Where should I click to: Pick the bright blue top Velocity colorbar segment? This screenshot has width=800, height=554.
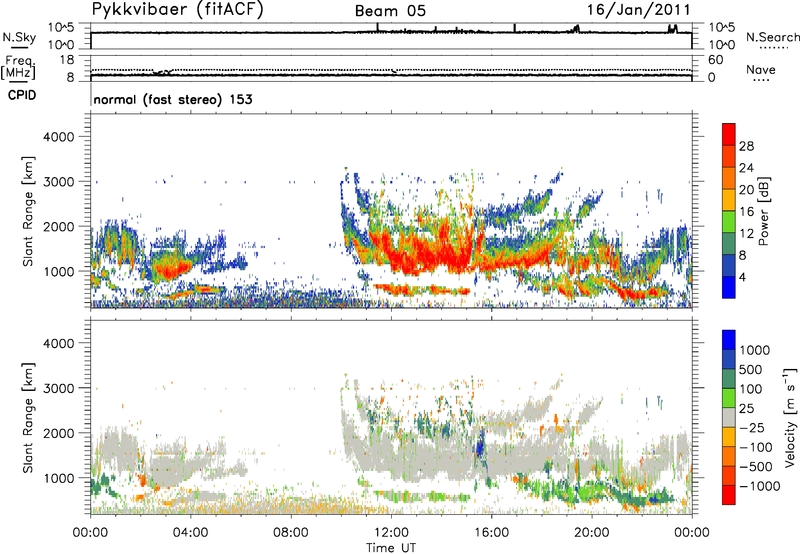pos(729,340)
